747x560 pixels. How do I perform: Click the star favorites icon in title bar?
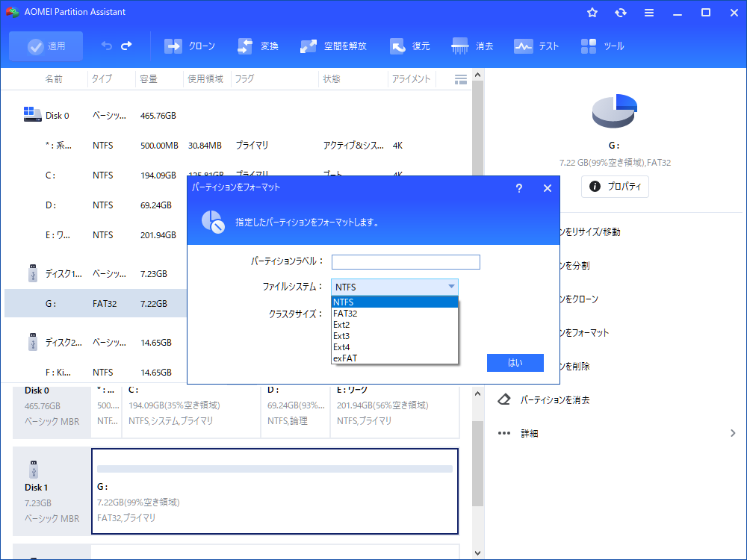592,13
